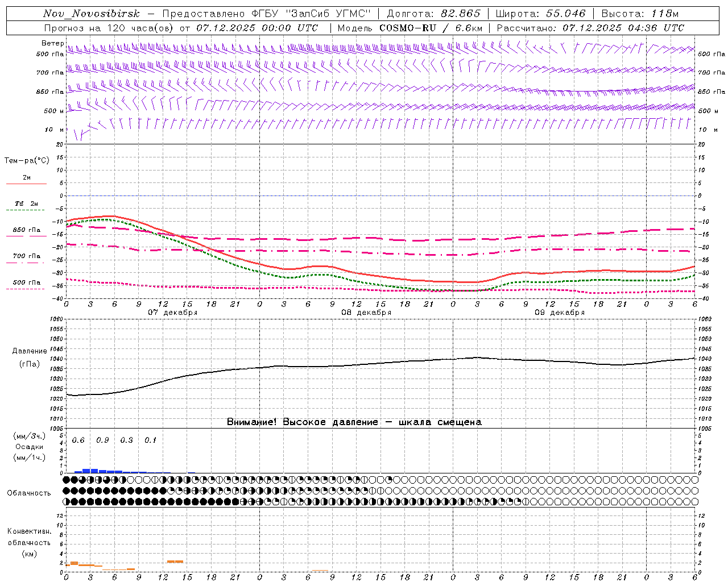Click the (км) unit under convective cloud label
728x582 pixels.
[x=30, y=554]
